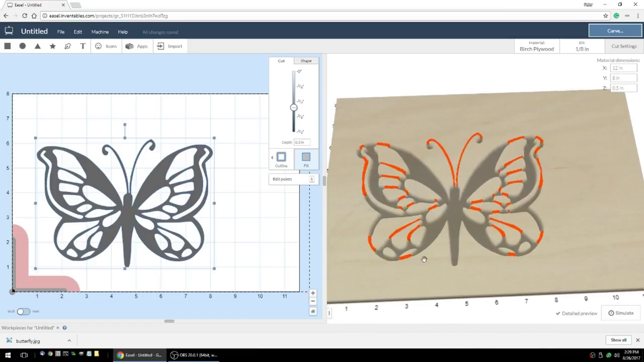Select the Text tool
644x362 pixels.
83,46
